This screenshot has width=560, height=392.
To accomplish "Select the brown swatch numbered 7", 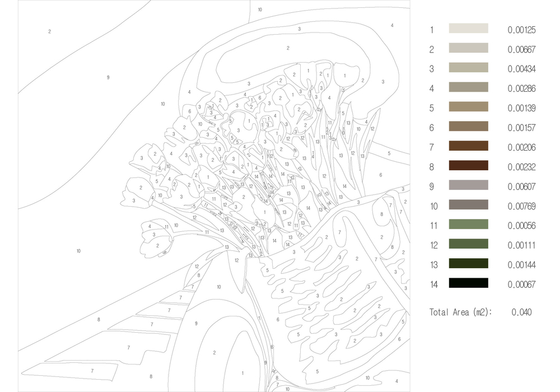I will coord(468,146).
